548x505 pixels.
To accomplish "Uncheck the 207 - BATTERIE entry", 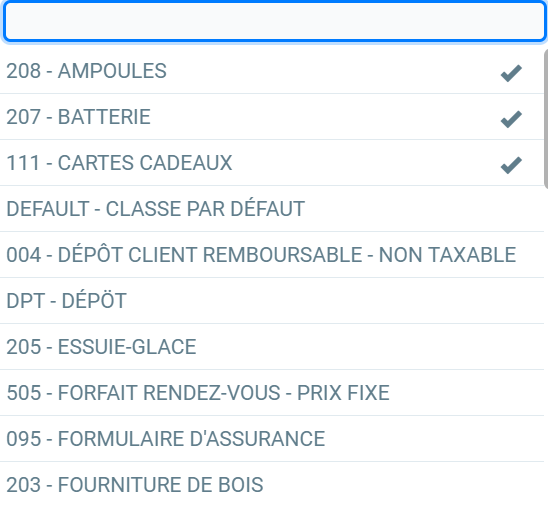I will click(x=272, y=117).
